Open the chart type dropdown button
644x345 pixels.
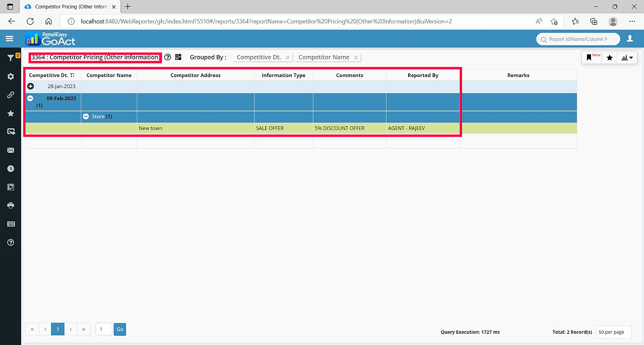pos(627,57)
